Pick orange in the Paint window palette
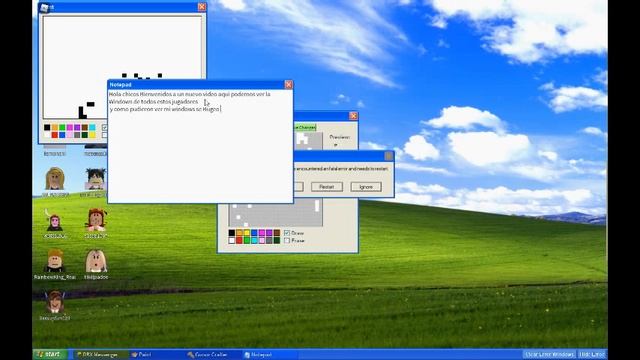 coord(55,127)
